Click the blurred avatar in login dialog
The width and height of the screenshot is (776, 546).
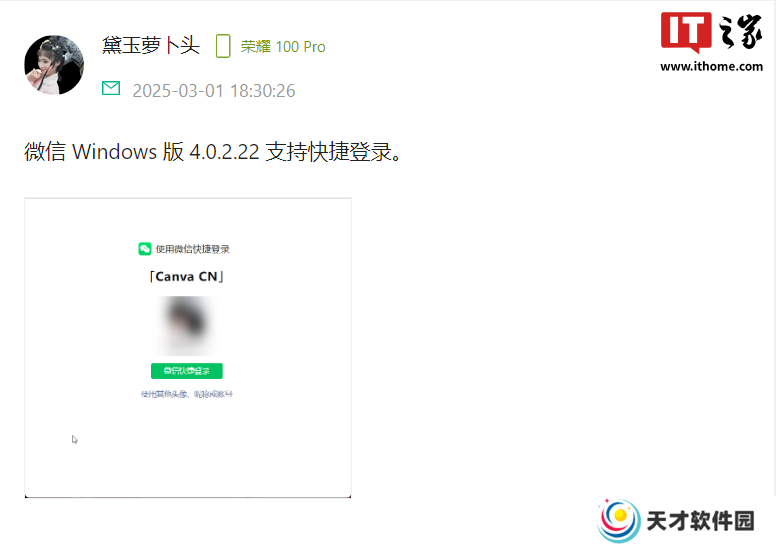tap(187, 325)
